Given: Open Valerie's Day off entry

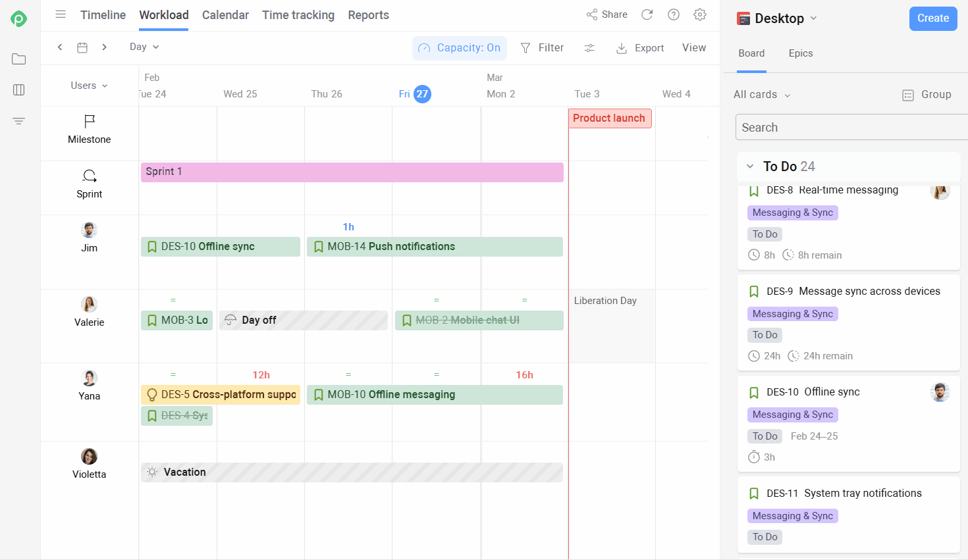Looking at the screenshot, I should click(304, 320).
